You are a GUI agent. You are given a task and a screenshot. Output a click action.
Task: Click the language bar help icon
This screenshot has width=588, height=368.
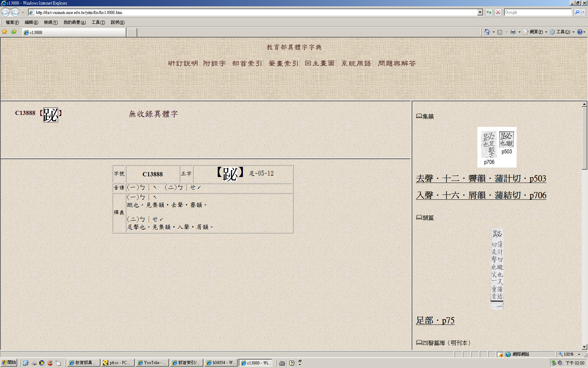(292, 363)
